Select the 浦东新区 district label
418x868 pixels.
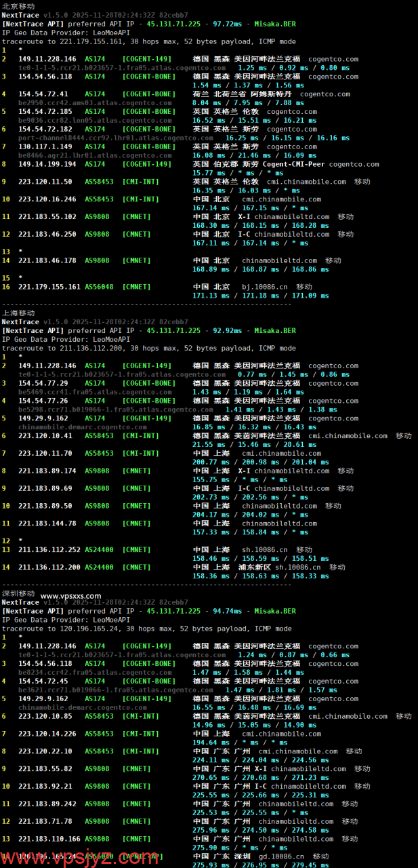pos(255,567)
